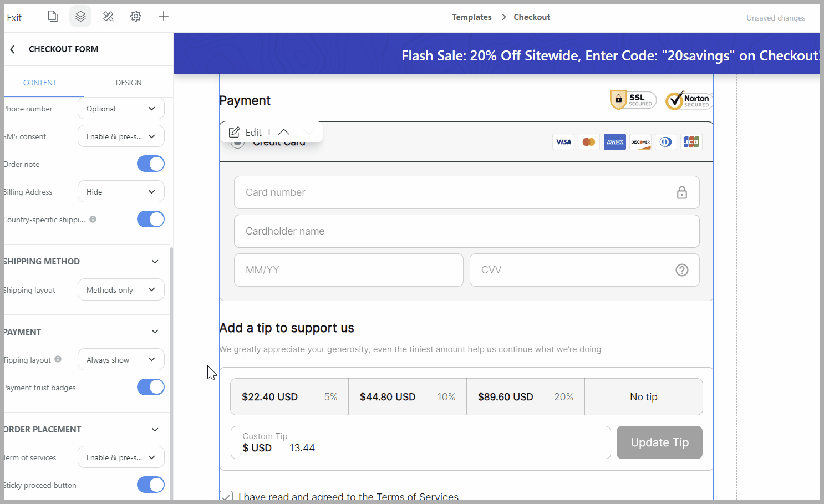824x504 pixels.
Task: Disable Payment trust badges toggle
Action: tap(150, 387)
